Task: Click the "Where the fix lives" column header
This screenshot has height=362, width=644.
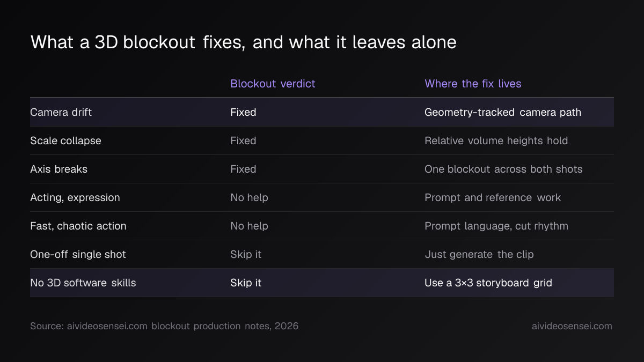Action: [x=473, y=84]
